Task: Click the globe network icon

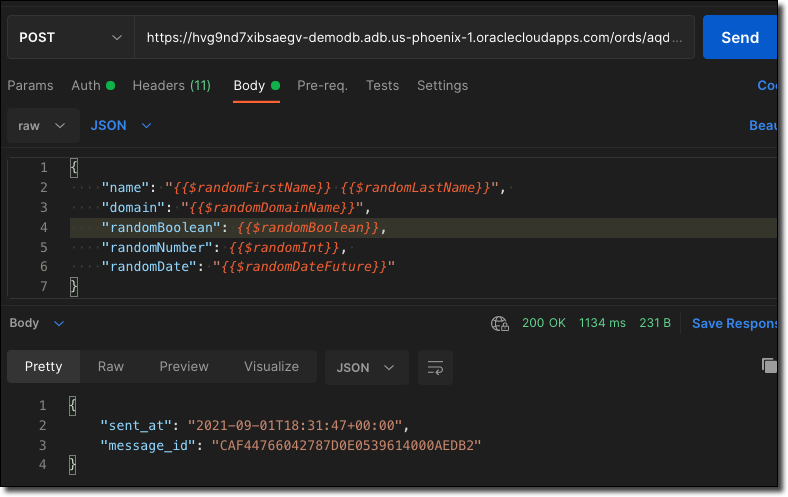Action: point(499,323)
